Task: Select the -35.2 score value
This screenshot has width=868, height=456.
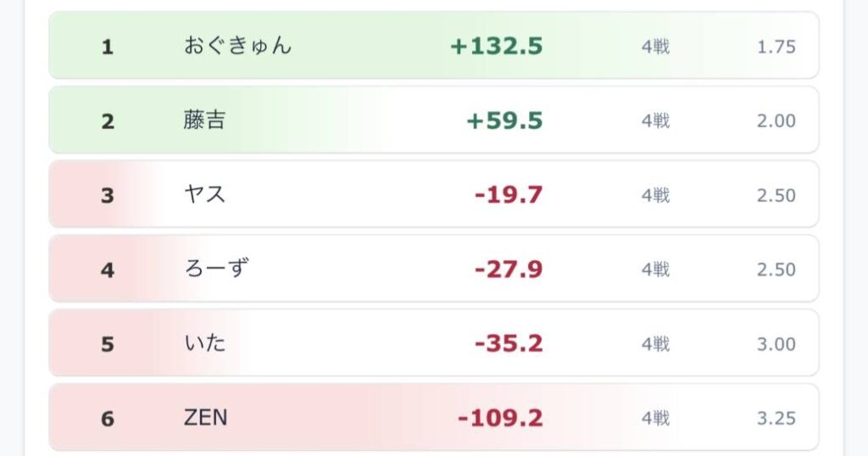Action: 509,343
